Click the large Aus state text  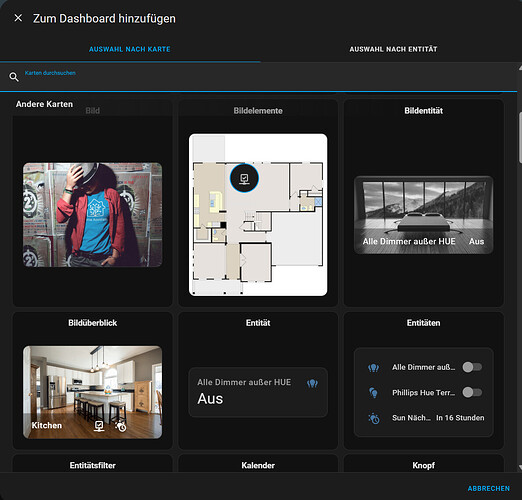coord(210,399)
